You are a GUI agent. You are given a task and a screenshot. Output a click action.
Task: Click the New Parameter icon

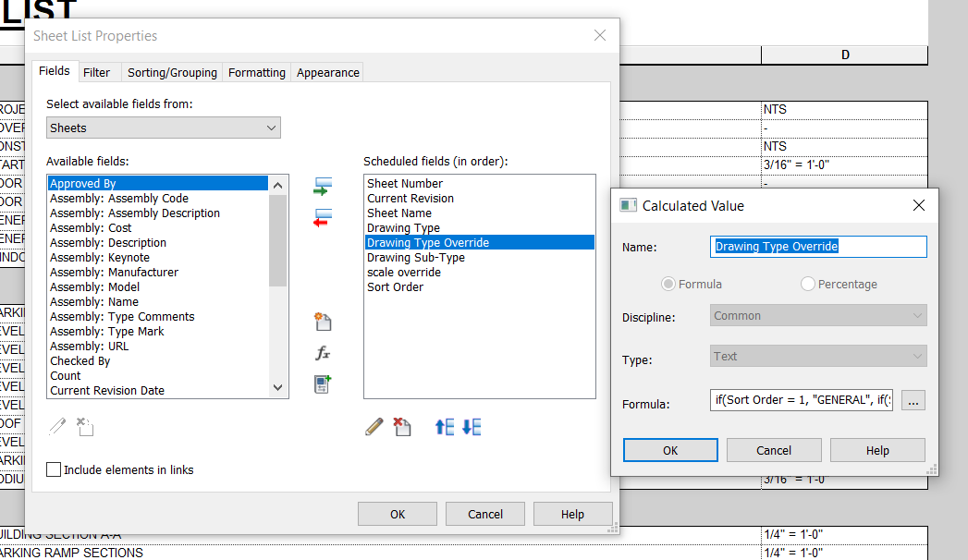click(321, 322)
